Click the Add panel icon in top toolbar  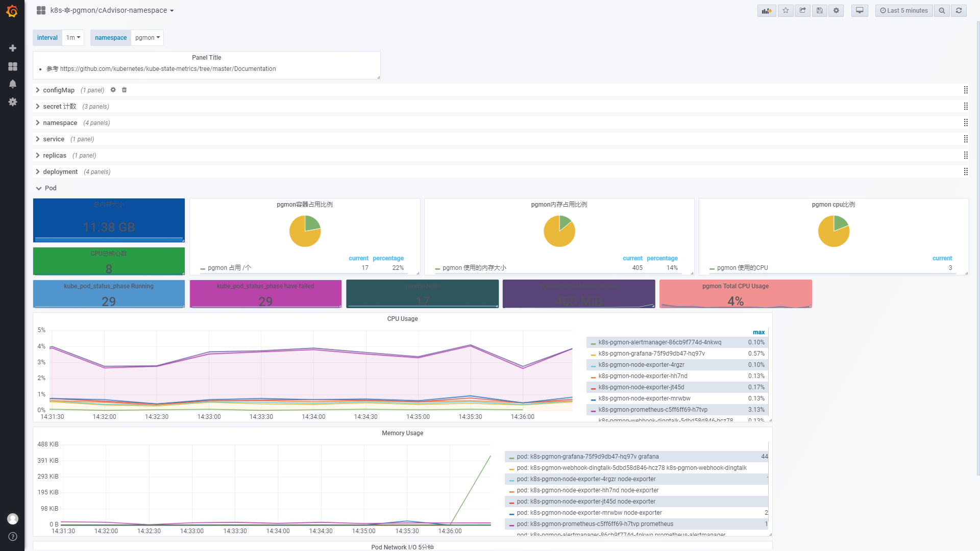766,11
